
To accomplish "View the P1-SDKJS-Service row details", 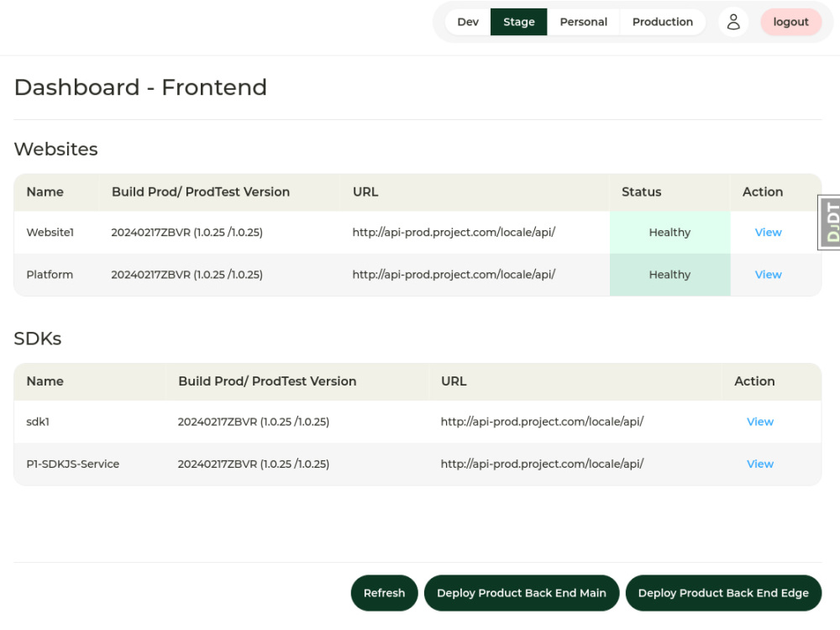I will pos(759,464).
